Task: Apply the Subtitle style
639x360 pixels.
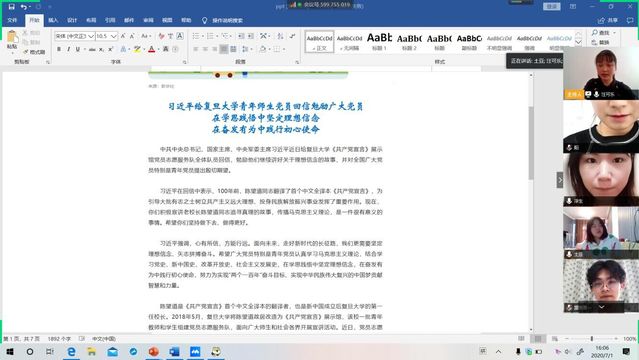Action: pyautogui.click(x=469, y=42)
